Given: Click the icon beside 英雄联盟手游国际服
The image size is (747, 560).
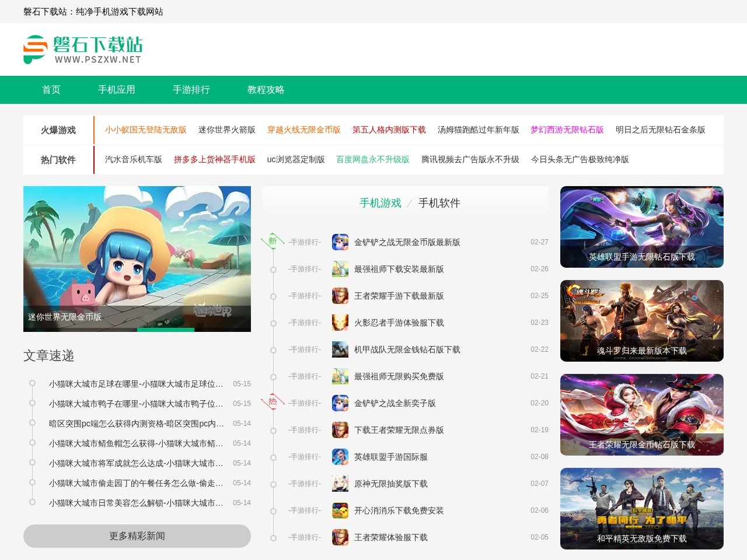Looking at the screenshot, I should [340, 457].
